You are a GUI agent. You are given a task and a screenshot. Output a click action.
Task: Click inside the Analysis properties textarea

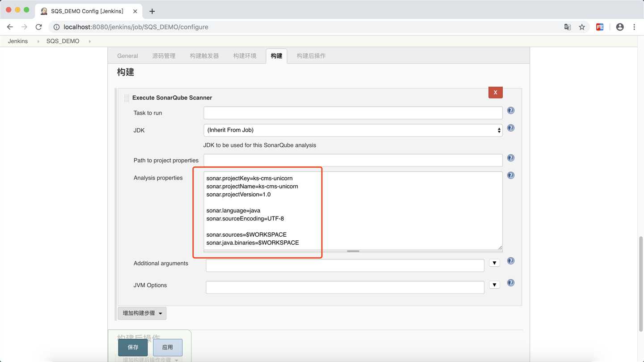tap(353, 211)
